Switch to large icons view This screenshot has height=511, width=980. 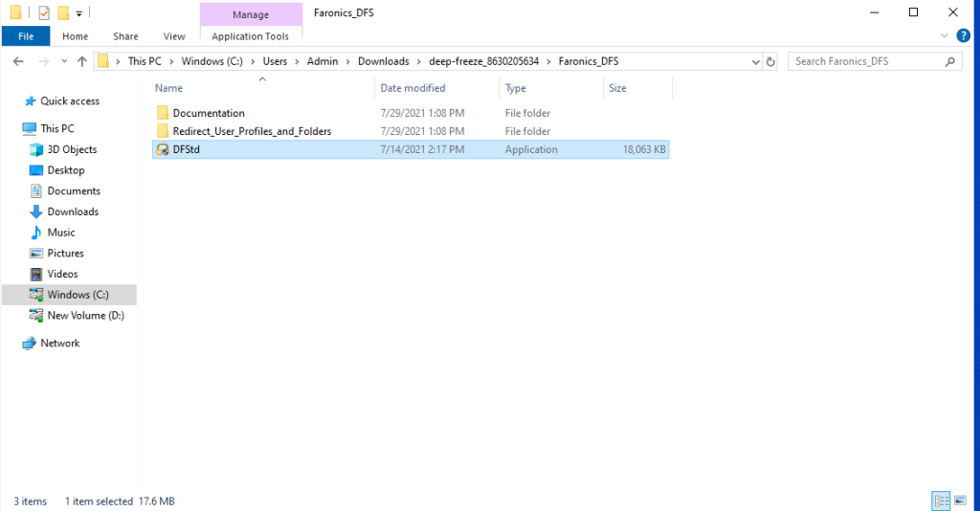tap(959, 500)
